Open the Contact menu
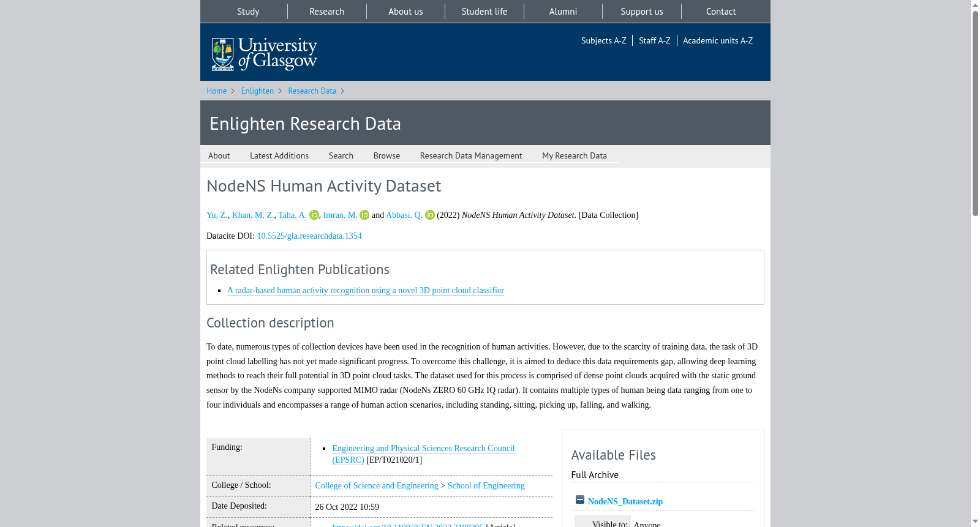The image size is (980, 527). (x=721, y=12)
